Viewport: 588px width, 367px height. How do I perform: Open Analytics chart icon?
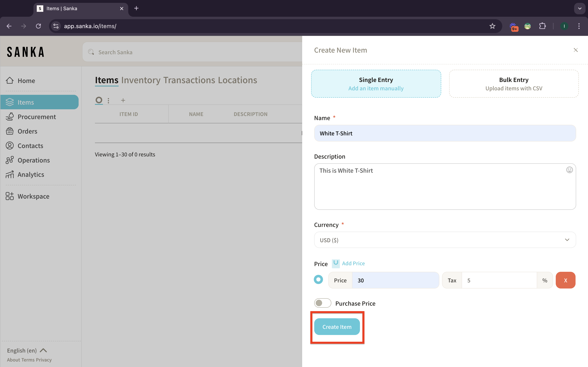(x=10, y=175)
